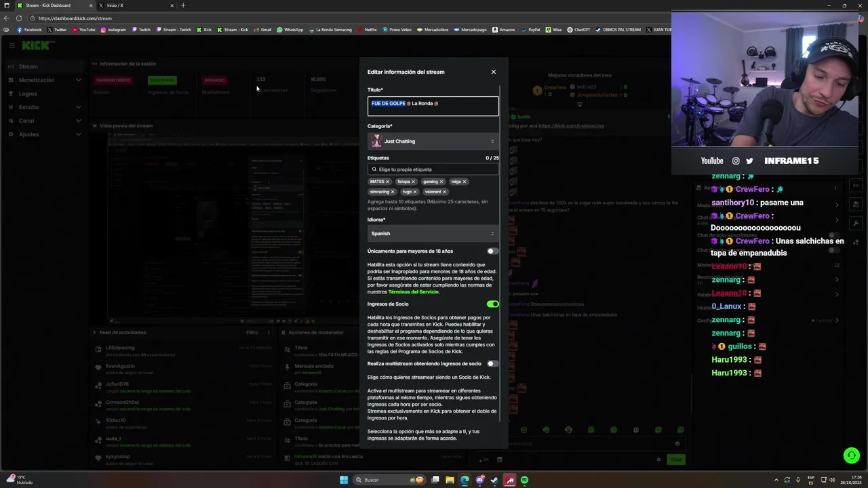The width and height of the screenshot is (868, 488).
Task: Click the Título text field
Action: pyautogui.click(x=433, y=106)
